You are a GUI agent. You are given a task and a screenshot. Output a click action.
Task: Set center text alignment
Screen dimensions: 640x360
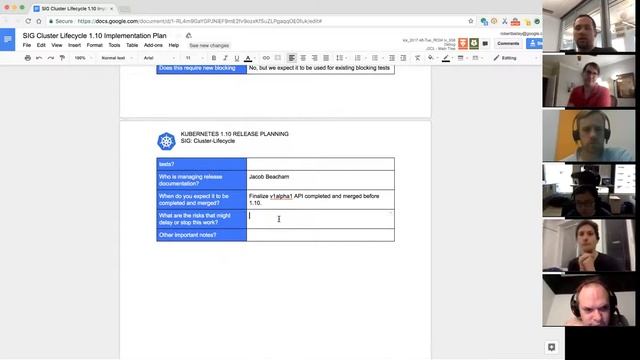(303, 58)
